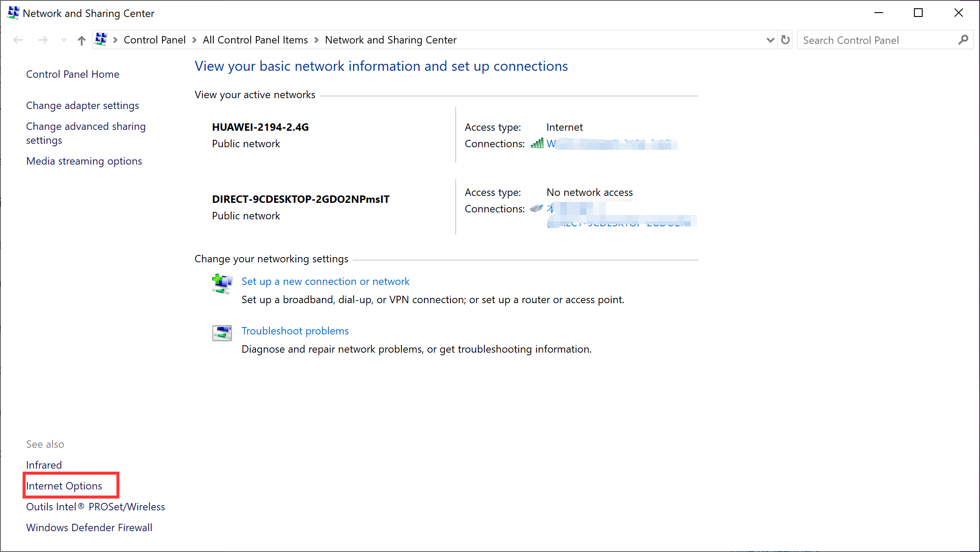Open Change adapter settings

click(x=83, y=106)
